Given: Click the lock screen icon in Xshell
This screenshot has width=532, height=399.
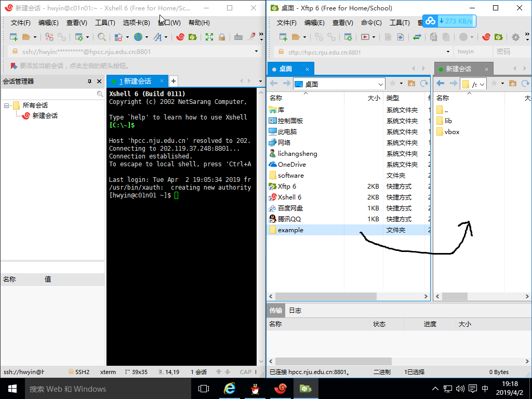Looking at the screenshot, I should click(x=222, y=37).
